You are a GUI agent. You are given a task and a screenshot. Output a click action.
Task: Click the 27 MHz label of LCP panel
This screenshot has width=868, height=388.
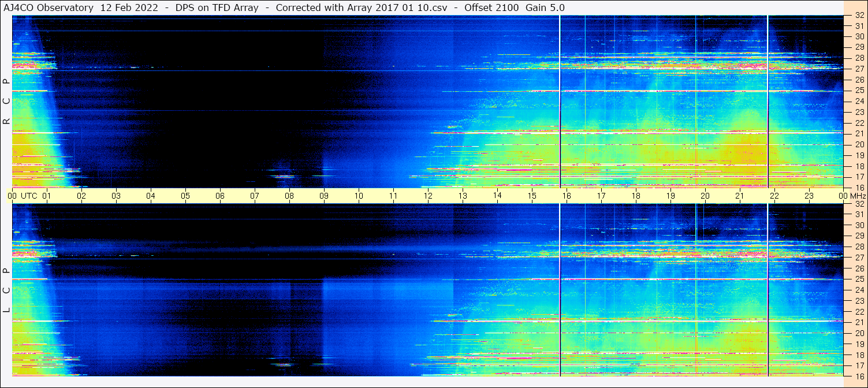point(859,258)
